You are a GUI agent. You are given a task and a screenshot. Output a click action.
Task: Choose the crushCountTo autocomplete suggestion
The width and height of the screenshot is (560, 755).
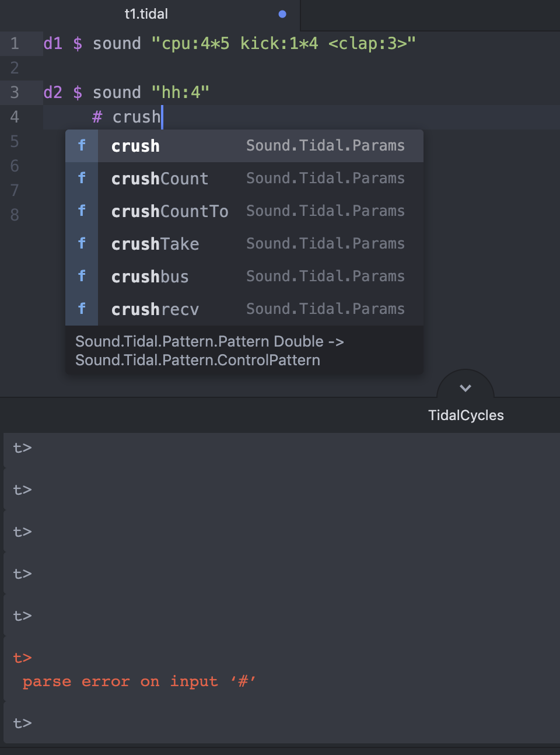(170, 211)
